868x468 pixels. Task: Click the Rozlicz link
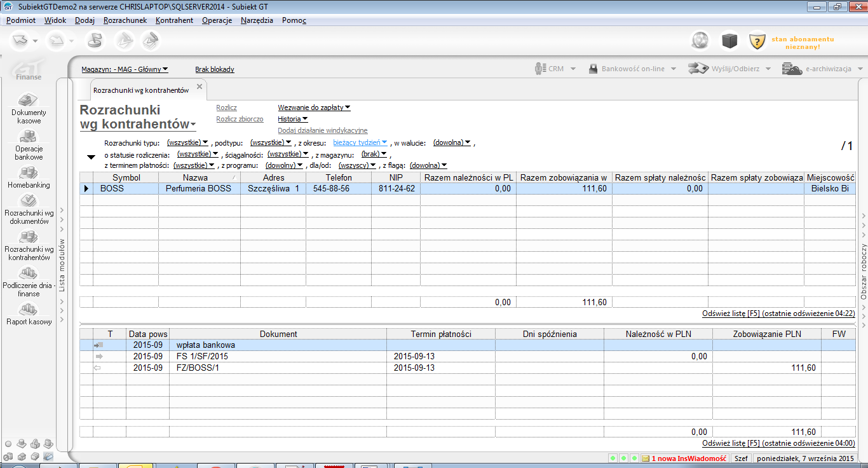coord(226,107)
